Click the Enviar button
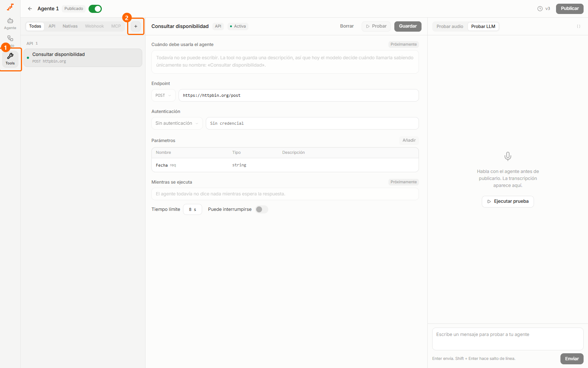 click(572, 359)
